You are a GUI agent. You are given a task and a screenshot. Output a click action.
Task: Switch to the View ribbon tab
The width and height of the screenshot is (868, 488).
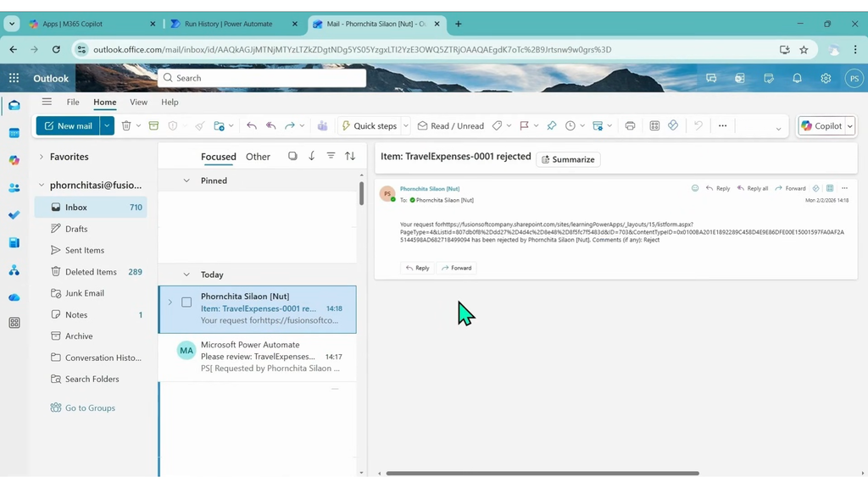(x=138, y=102)
